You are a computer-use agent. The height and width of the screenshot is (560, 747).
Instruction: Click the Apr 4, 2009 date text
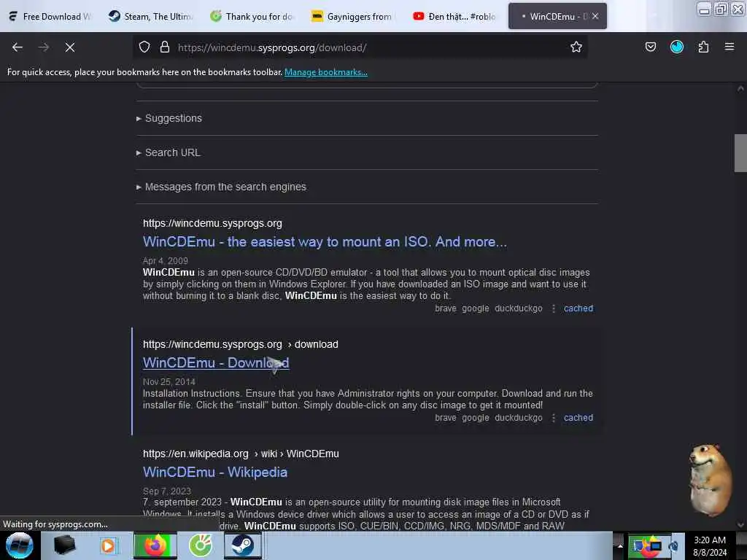[x=166, y=261]
